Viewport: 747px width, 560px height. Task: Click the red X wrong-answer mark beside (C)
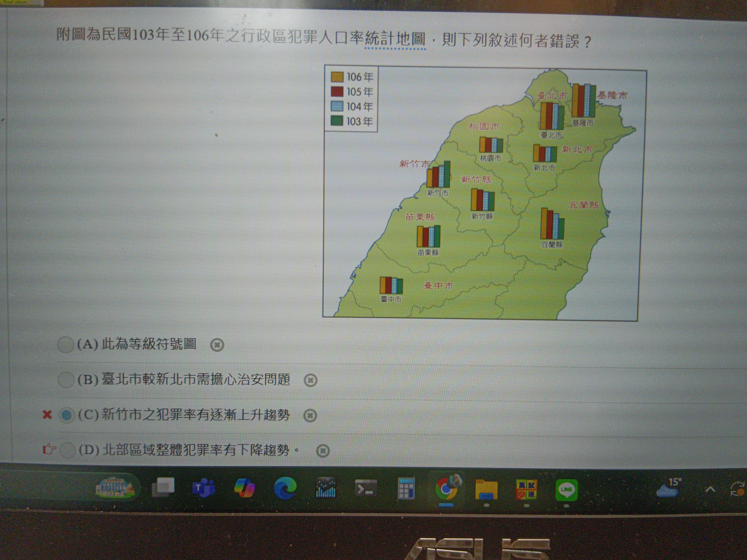pyautogui.click(x=47, y=414)
